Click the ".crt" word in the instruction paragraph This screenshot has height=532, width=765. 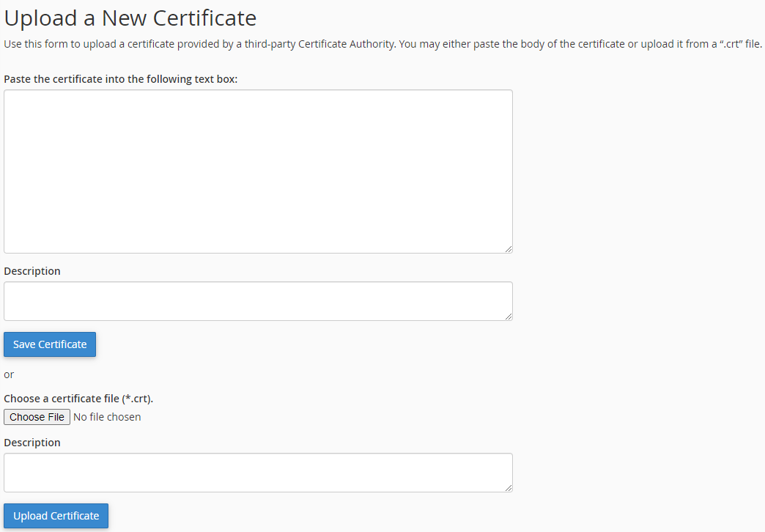tap(731, 44)
